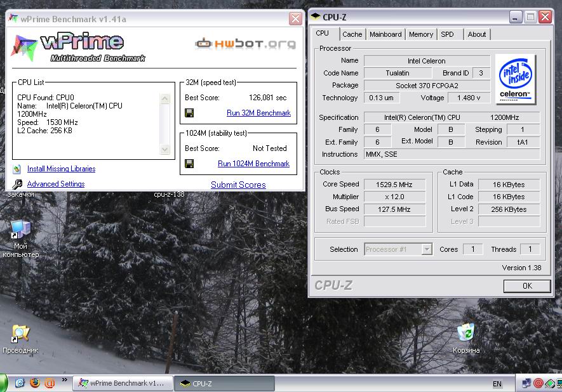Click the Cores count field
The image size is (562, 392).
tap(472, 249)
